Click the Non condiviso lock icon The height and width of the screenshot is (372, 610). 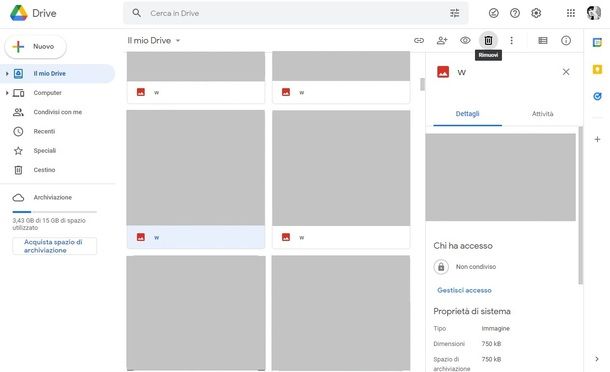pos(441,267)
